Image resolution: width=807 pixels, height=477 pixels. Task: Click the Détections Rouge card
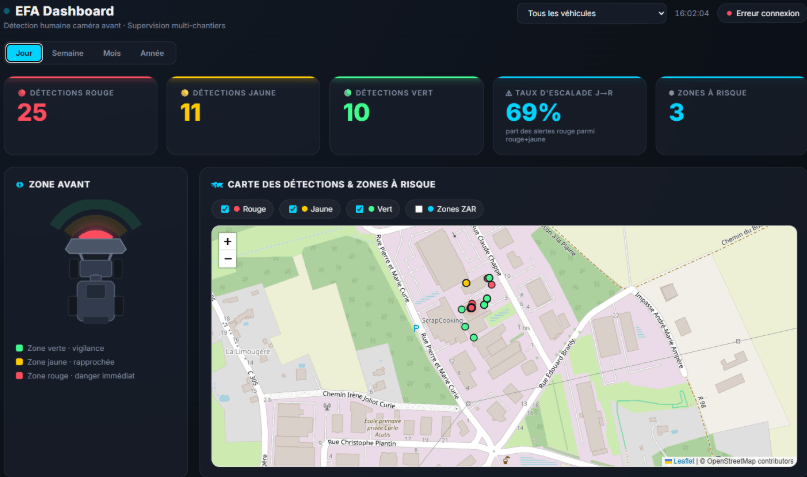[81, 116]
